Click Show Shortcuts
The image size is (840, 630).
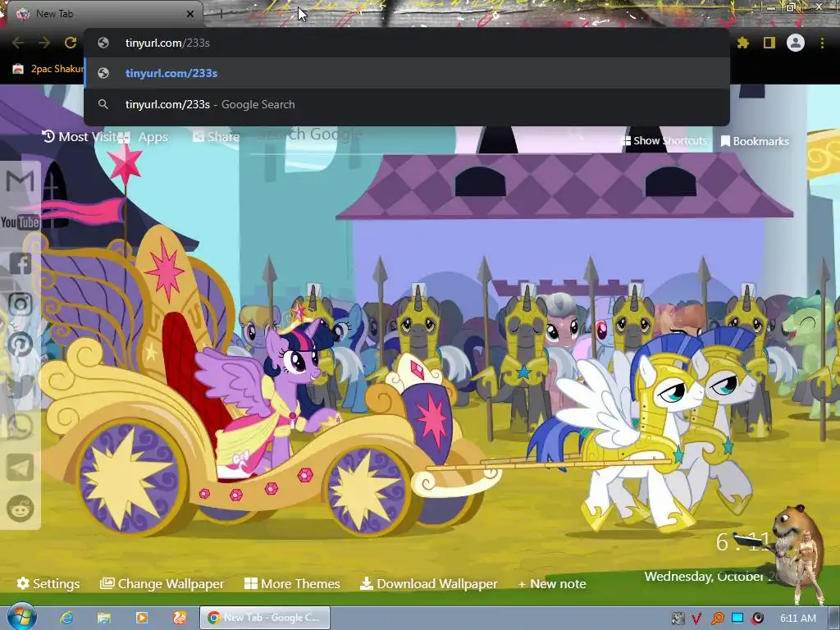(664, 141)
